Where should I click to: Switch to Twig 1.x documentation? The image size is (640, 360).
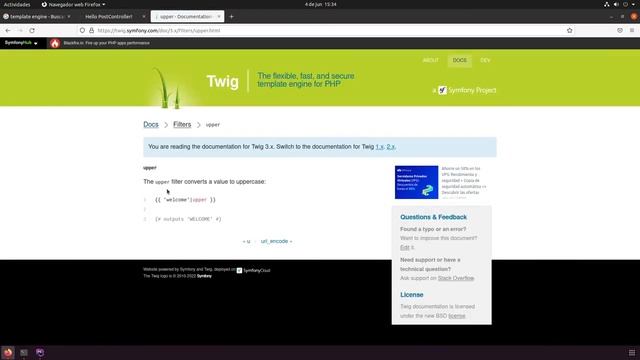tap(380, 147)
